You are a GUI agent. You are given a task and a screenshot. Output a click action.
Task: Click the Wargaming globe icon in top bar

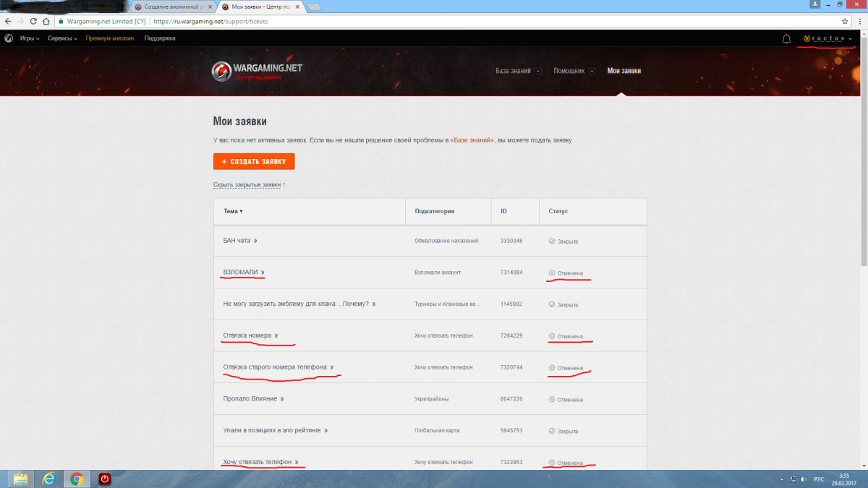click(9, 38)
